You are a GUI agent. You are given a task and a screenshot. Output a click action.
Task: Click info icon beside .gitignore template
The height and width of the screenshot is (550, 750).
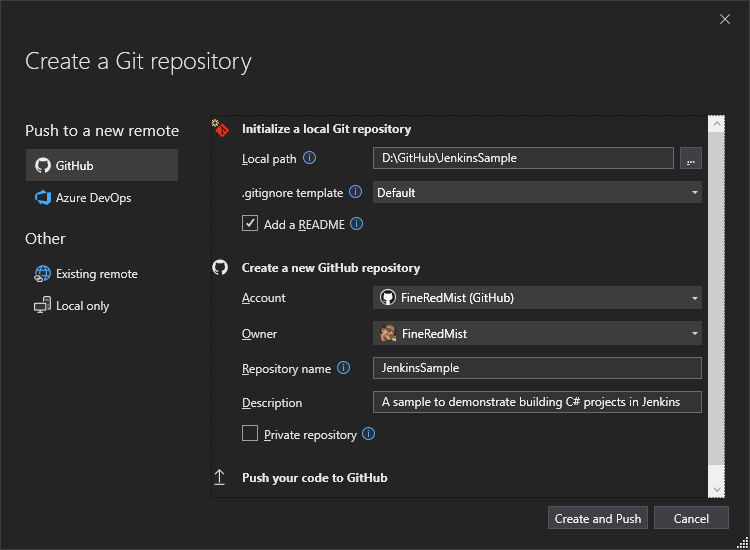(355, 192)
